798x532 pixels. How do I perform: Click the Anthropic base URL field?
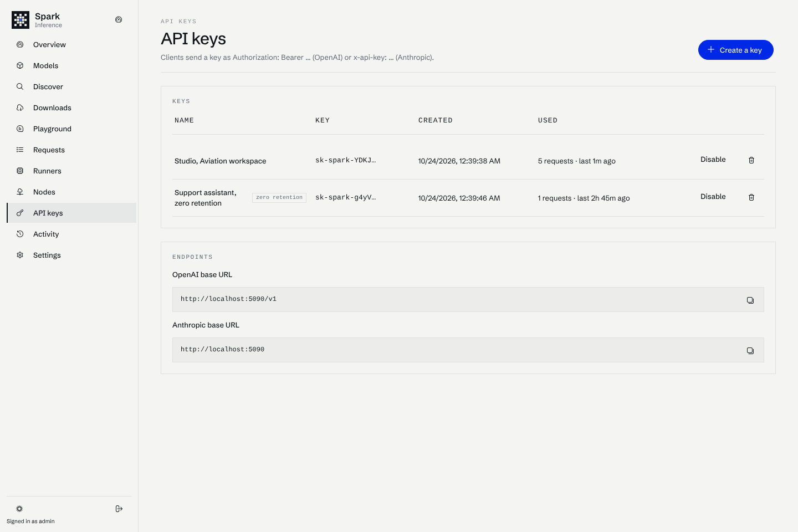point(468,350)
